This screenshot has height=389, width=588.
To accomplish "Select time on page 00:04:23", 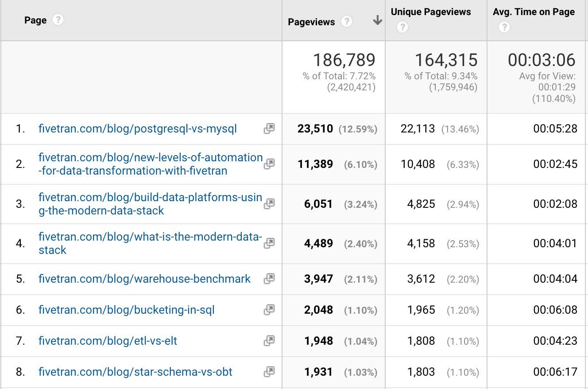I will coord(555,341).
